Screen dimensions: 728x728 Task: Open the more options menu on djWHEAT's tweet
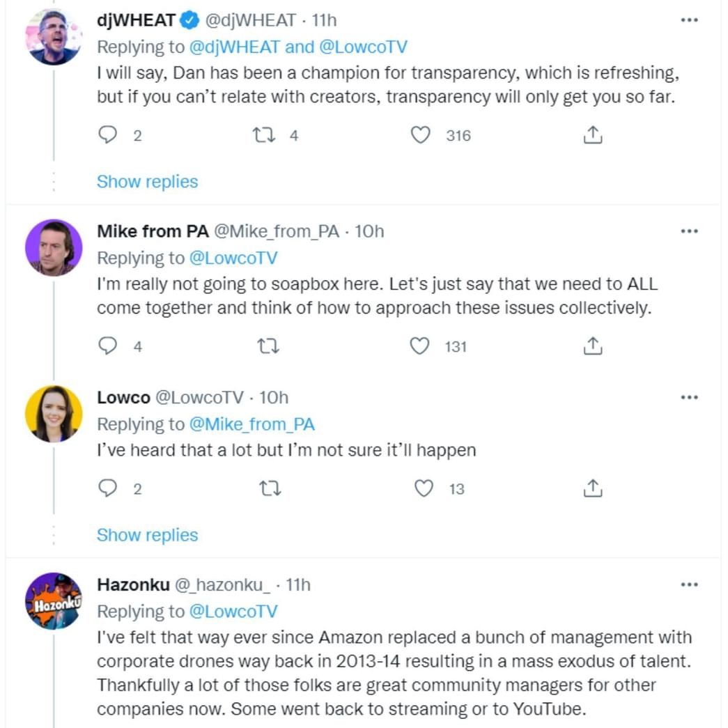click(690, 20)
